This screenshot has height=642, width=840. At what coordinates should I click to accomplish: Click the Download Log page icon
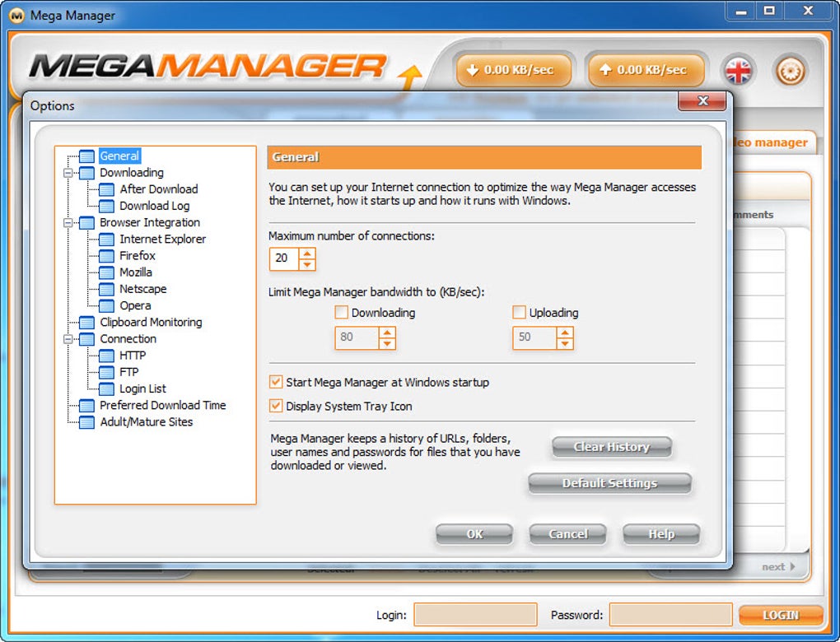[x=106, y=206]
